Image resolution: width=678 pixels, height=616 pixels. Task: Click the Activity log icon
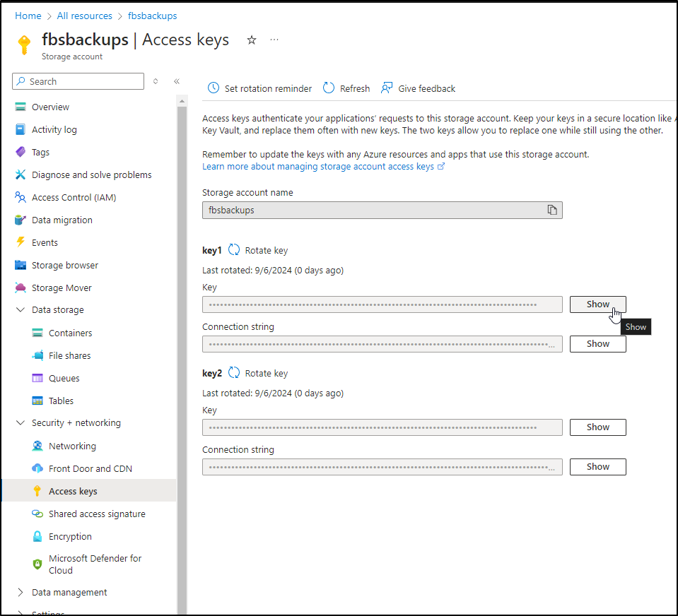tap(21, 129)
